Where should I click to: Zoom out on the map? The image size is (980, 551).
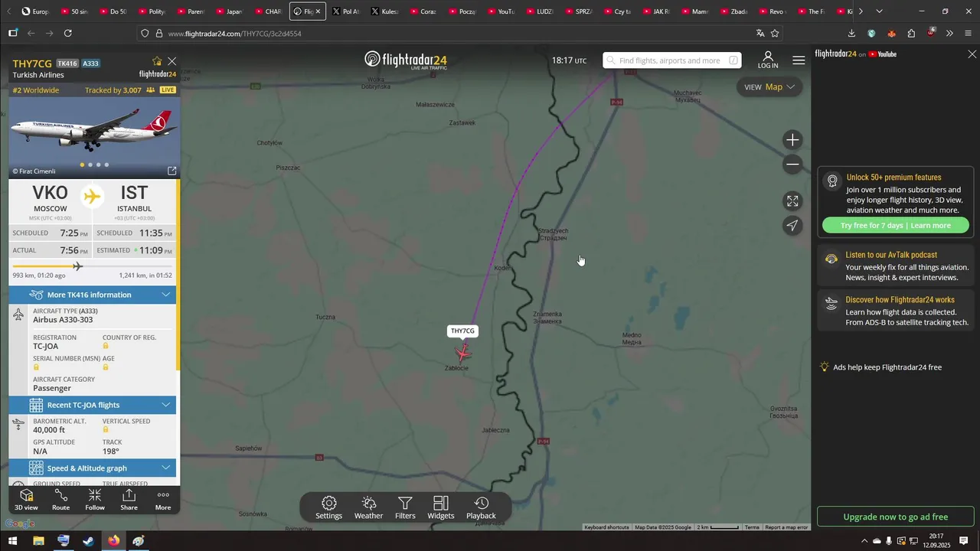click(792, 165)
